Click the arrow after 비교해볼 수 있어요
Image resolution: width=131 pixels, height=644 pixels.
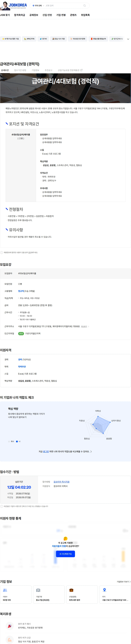[91, 452]
